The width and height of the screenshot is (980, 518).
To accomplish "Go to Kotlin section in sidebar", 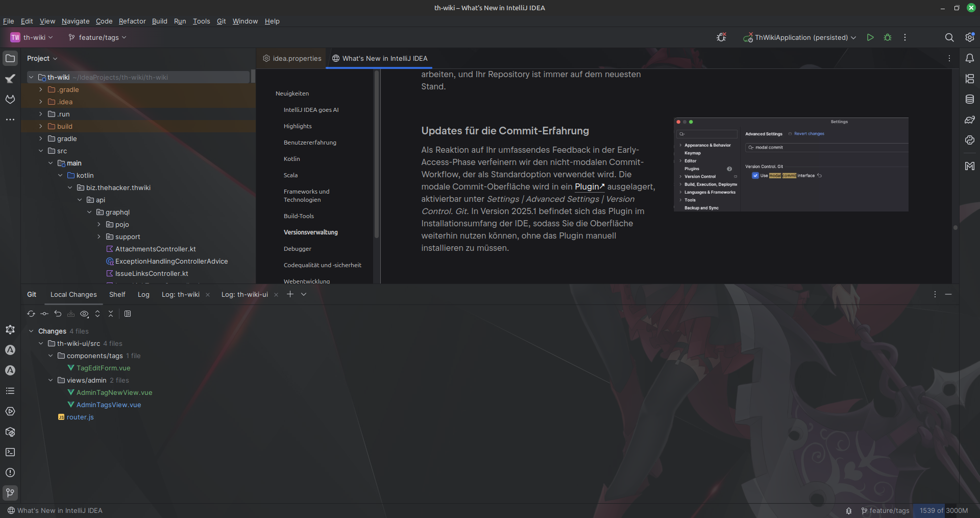I will tap(292, 159).
